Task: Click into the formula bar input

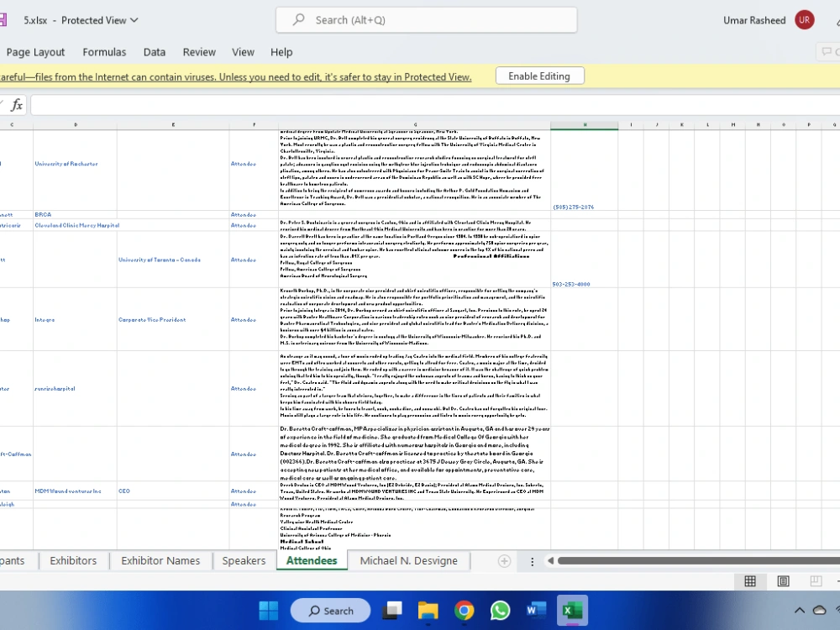Action: [435, 104]
